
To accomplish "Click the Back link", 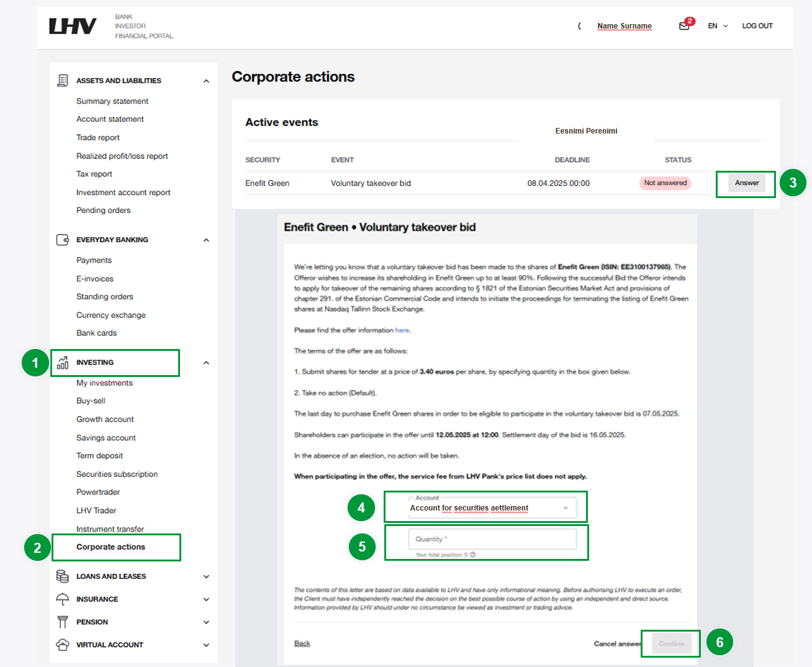I will pos(302,643).
